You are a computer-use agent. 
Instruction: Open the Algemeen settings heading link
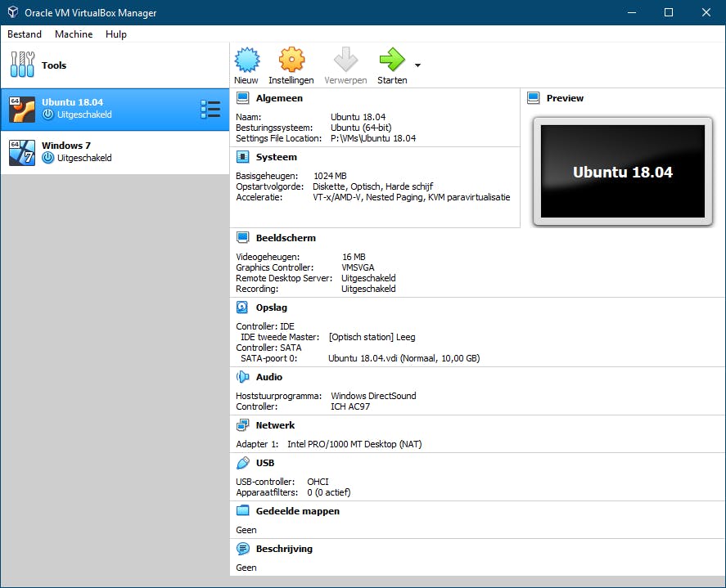tap(279, 98)
